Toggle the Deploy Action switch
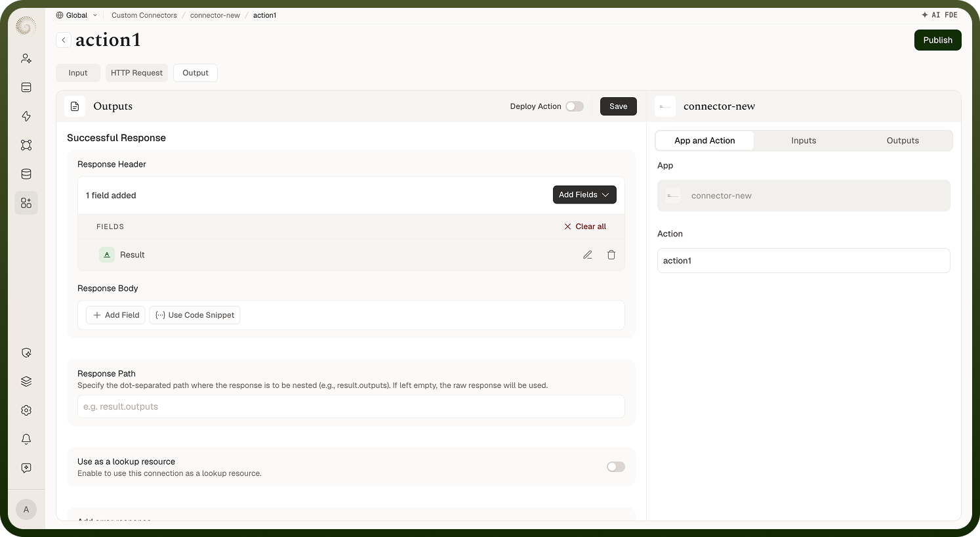The height and width of the screenshot is (537, 980). click(575, 106)
